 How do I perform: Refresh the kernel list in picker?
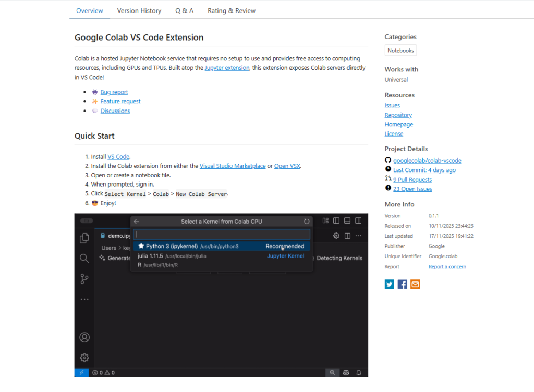tap(307, 222)
